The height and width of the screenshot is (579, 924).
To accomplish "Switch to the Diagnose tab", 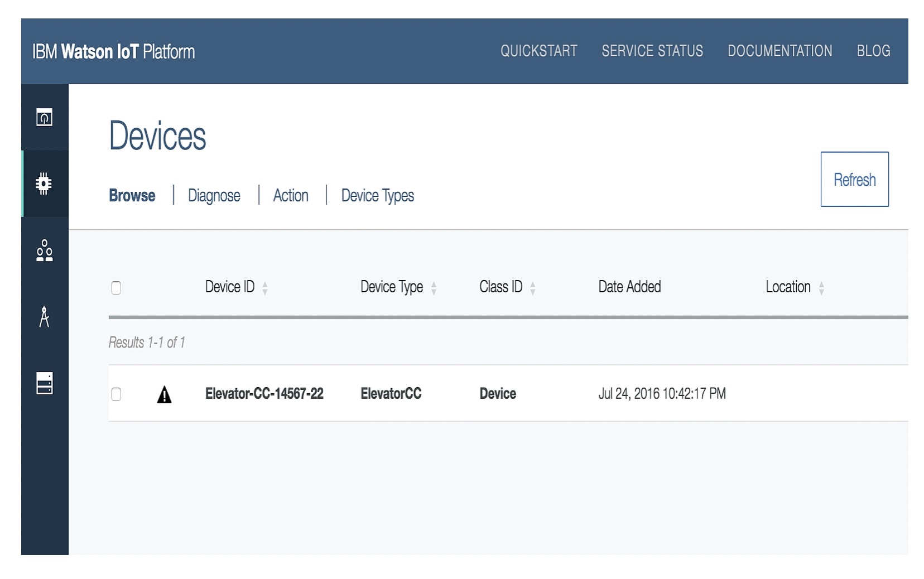I will pyautogui.click(x=214, y=196).
